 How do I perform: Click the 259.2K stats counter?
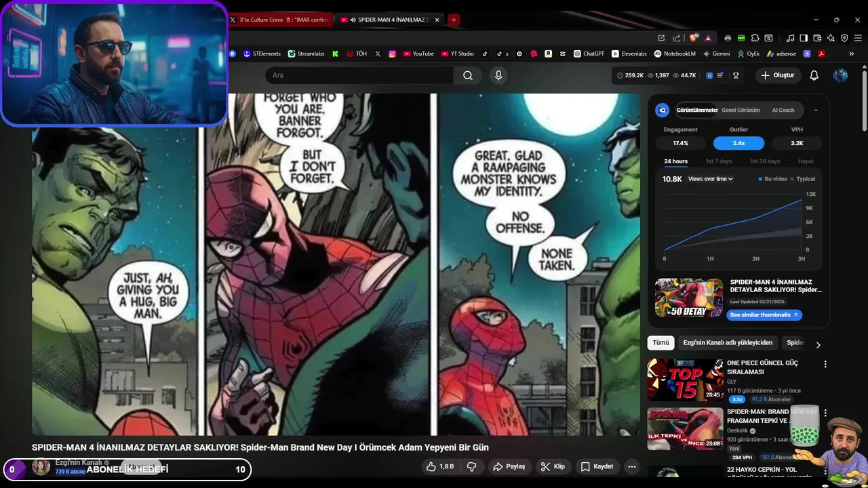[x=630, y=75]
